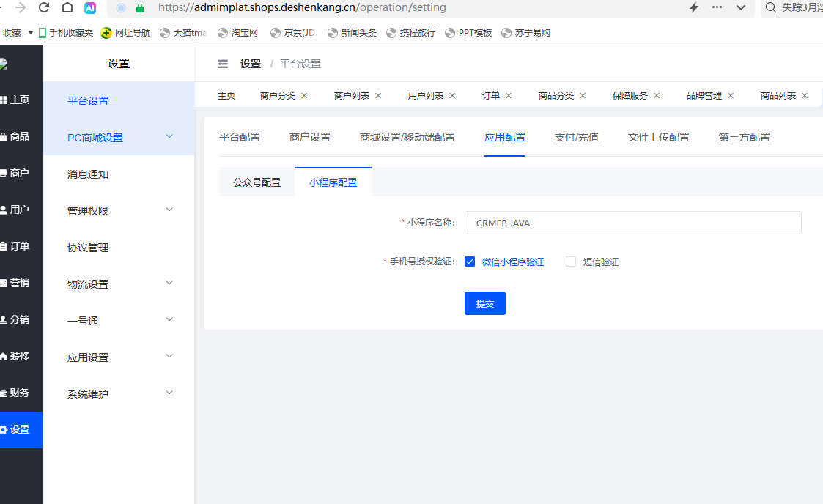This screenshot has width=823, height=504.
Task: Uncheck 微信小程序验证 checkbox
Action: coord(469,262)
